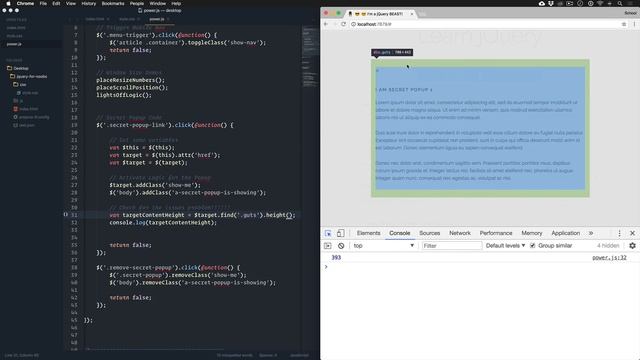
Task: Open the View menu in menu bar
Action: click(x=71, y=3)
